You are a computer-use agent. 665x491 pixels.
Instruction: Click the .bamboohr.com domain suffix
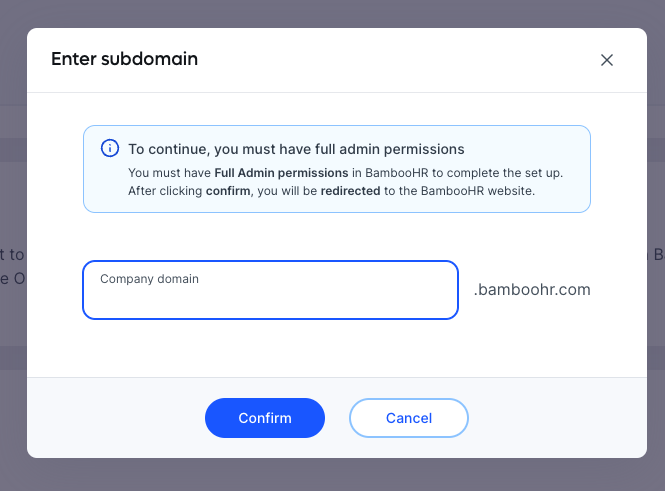click(x=532, y=290)
